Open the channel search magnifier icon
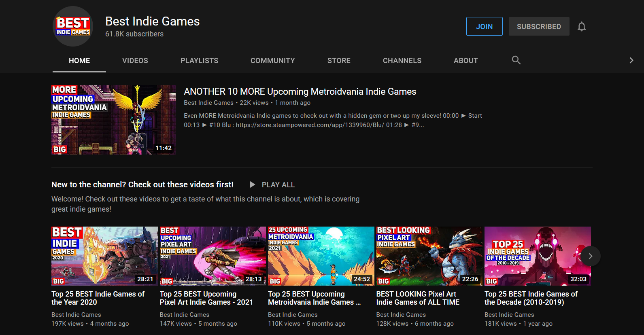Image resolution: width=644 pixels, height=335 pixels. [x=516, y=60]
